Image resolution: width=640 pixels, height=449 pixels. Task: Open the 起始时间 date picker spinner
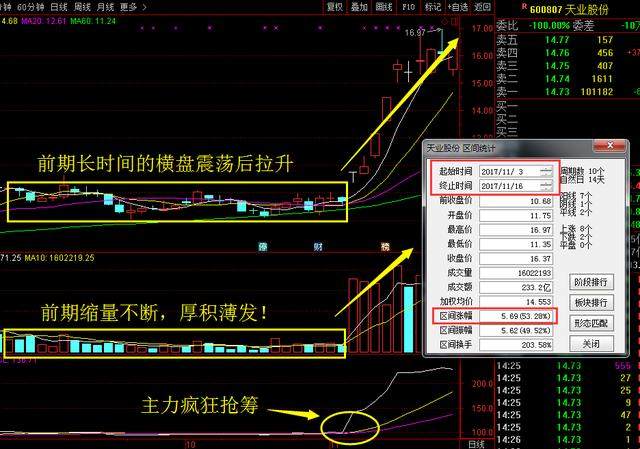[x=545, y=171]
